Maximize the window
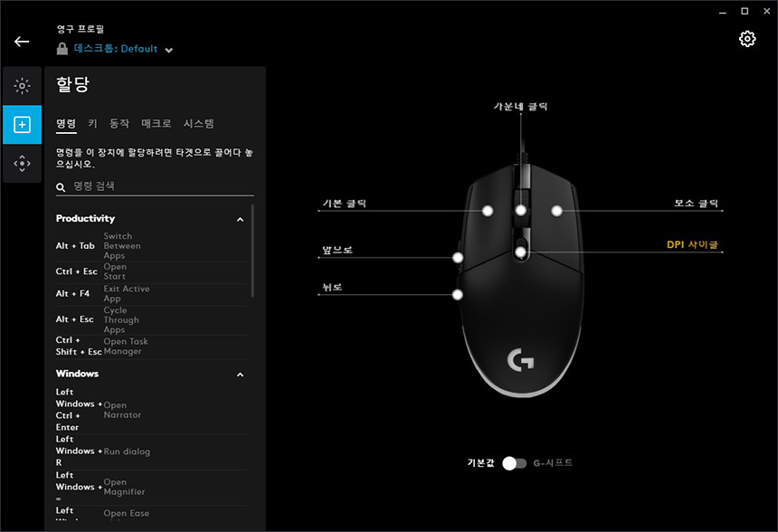 click(745, 11)
